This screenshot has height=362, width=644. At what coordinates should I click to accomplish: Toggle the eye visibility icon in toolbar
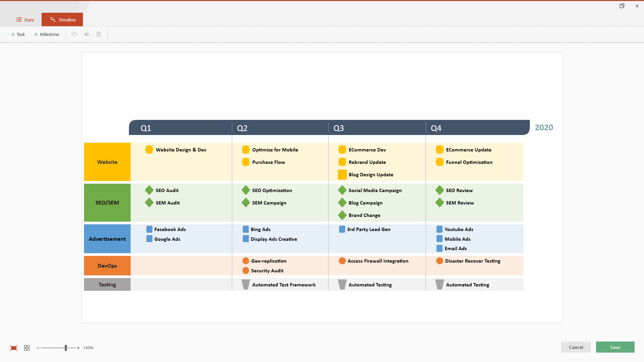tap(87, 34)
